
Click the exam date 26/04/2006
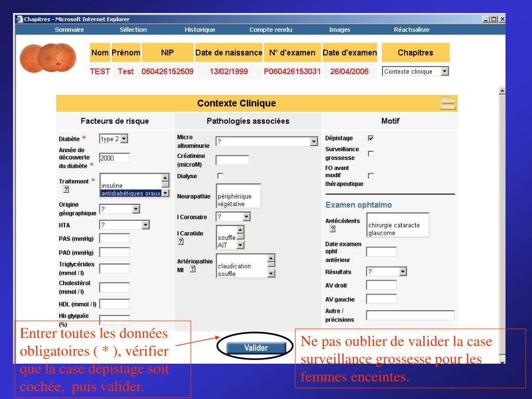(350, 72)
